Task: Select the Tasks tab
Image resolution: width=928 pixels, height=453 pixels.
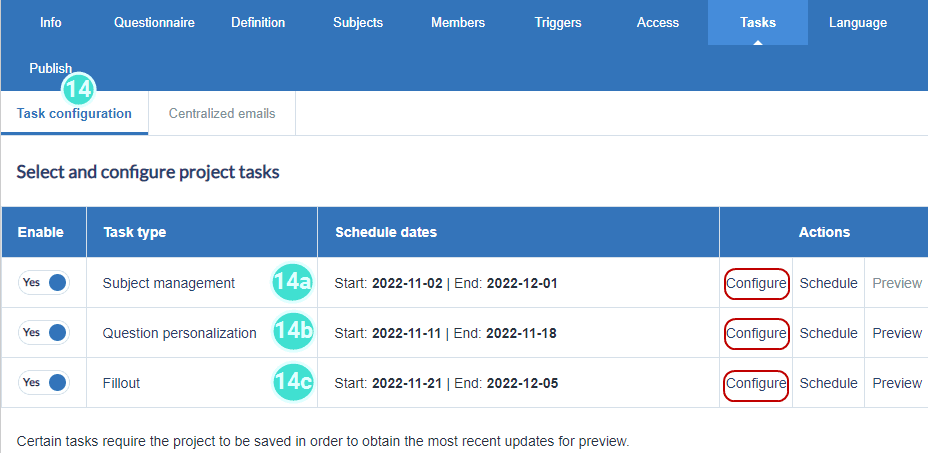Action: click(x=758, y=23)
